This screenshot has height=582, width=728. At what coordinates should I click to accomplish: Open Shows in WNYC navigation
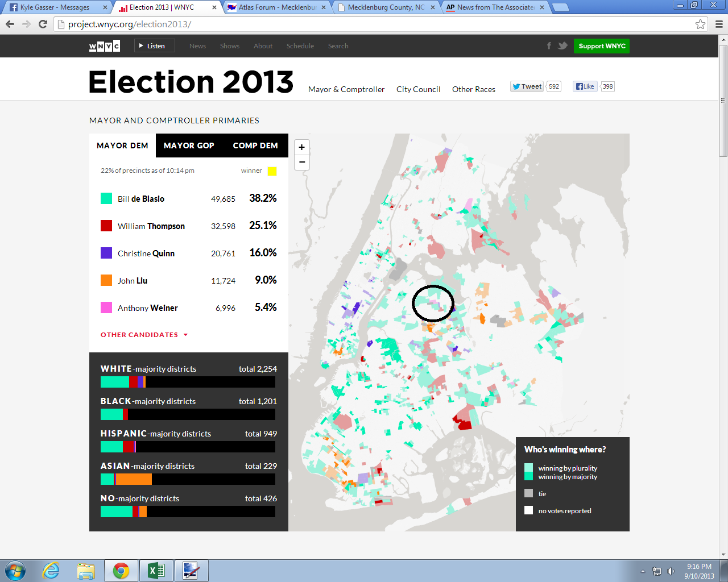coord(230,46)
